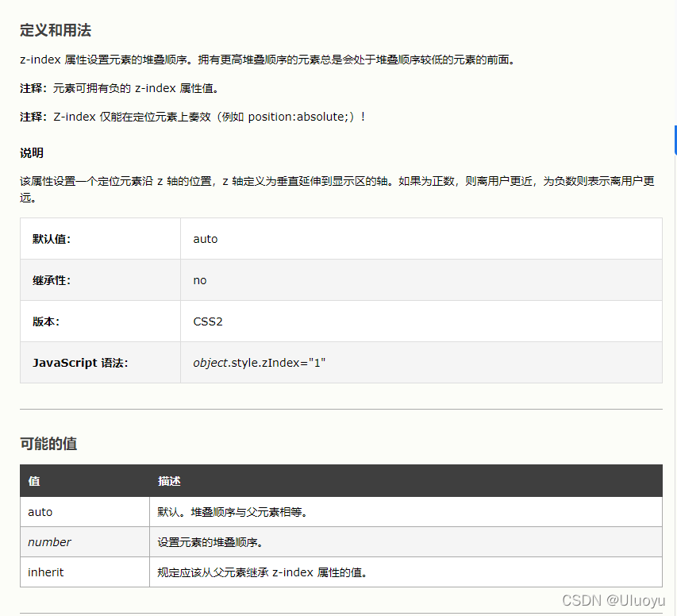Click the 规定应该从父元素继承 description cell
Screen dimensions: 677x616
406,572
